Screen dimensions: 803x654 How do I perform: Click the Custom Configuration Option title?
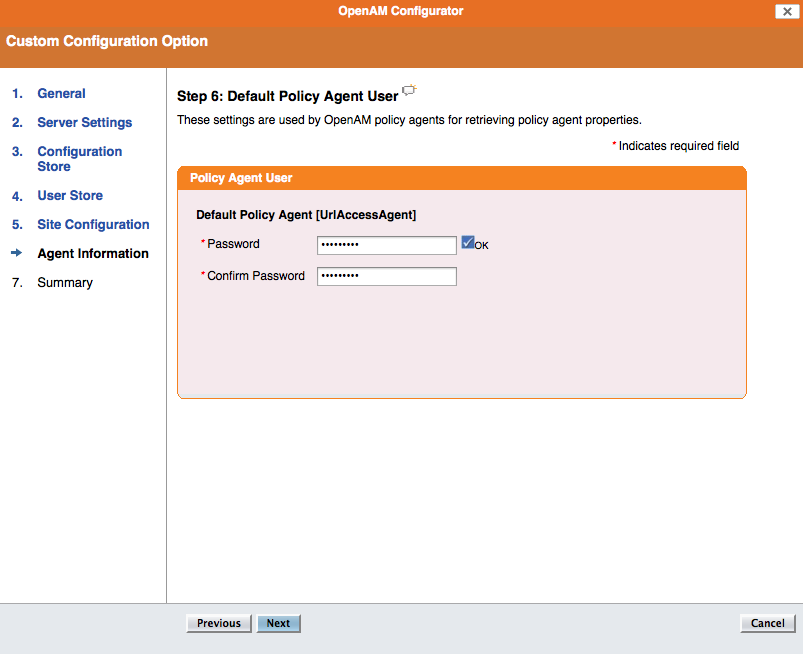click(107, 41)
